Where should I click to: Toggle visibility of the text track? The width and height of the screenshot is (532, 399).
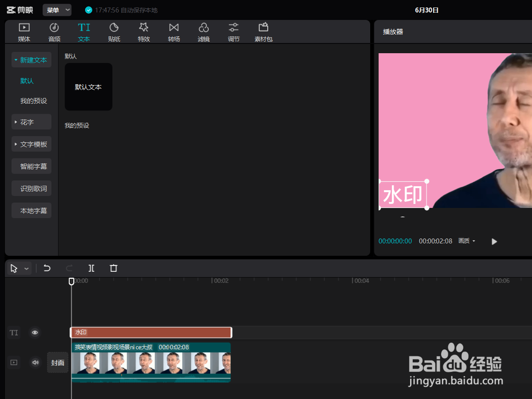[x=35, y=332]
